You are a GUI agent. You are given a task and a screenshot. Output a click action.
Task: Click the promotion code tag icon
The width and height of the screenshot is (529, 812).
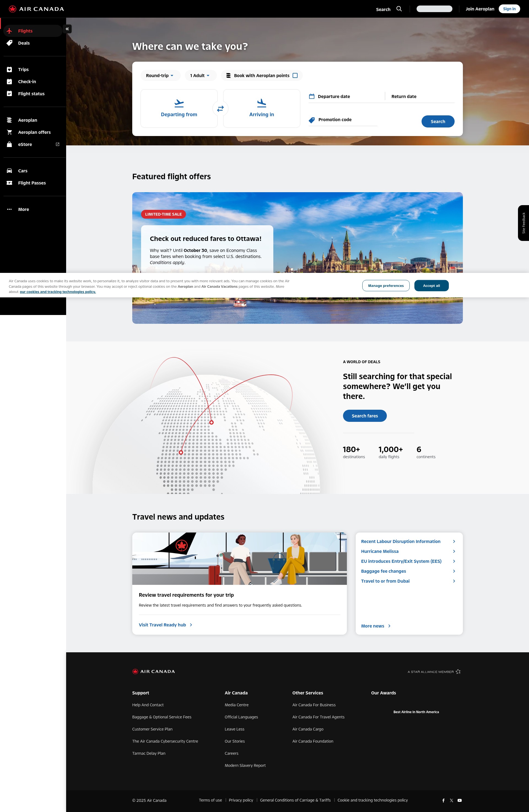click(x=312, y=120)
